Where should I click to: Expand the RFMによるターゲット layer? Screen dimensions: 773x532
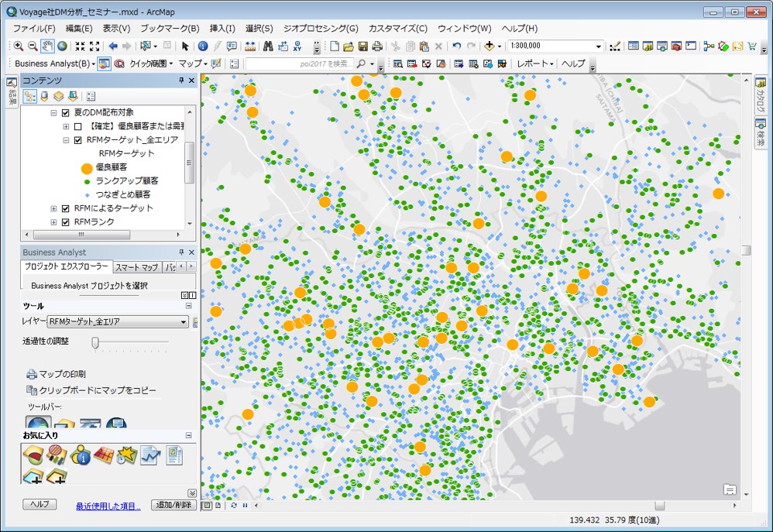pyautogui.click(x=53, y=208)
